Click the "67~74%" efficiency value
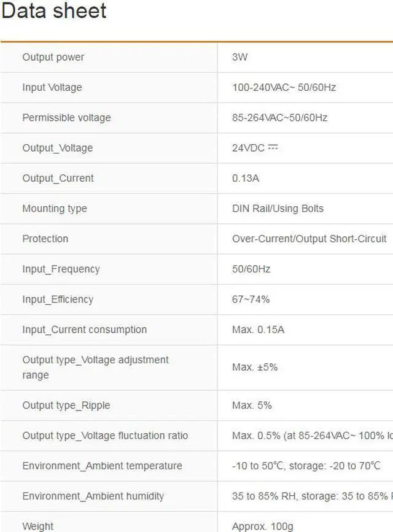The height and width of the screenshot is (532, 393). (251, 299)
